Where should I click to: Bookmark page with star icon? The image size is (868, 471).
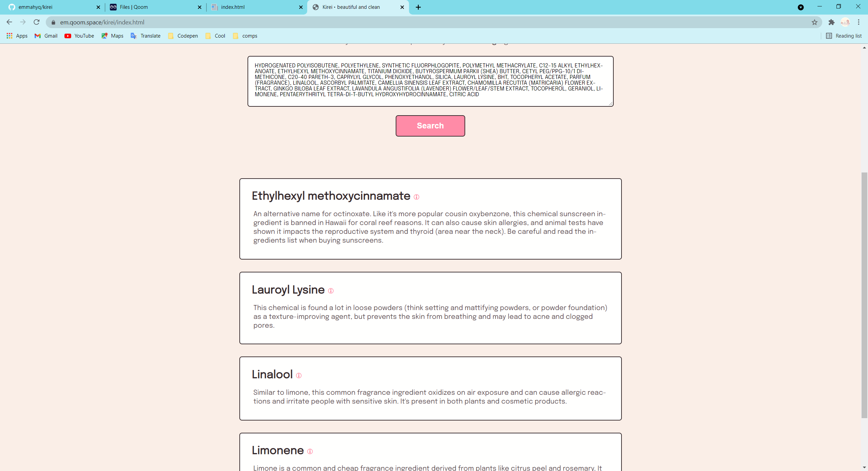[814, 22]
